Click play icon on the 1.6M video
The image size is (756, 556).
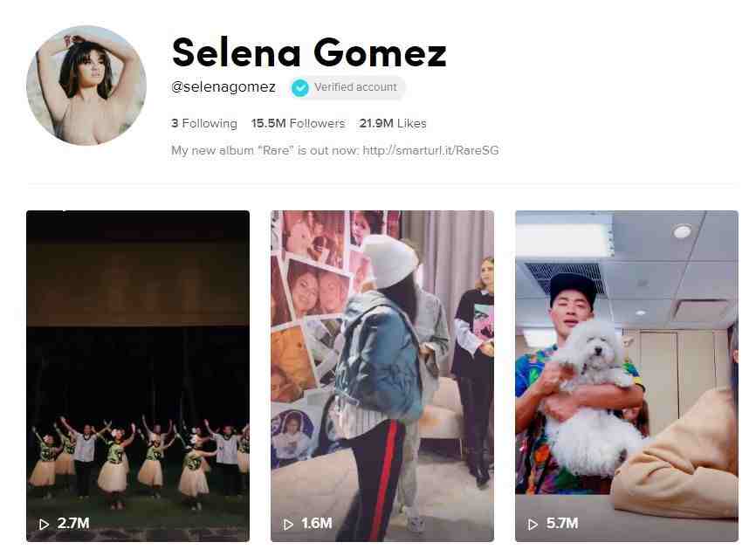pos(288,525)
